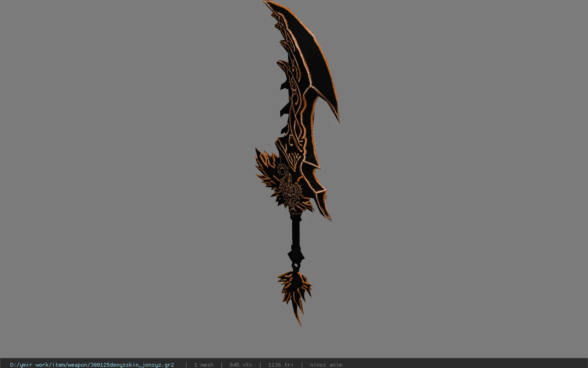Click the '845 vtx' vertex count

pos(241,365)
